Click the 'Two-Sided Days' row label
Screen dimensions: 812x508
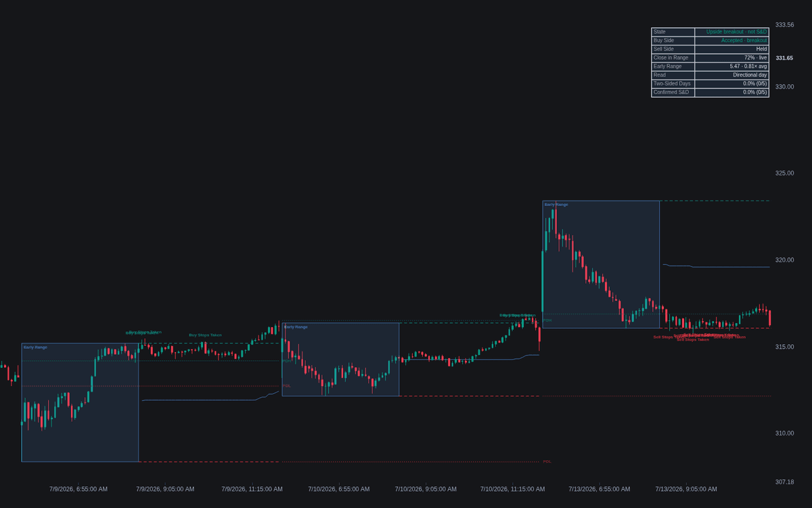[673, 84]
